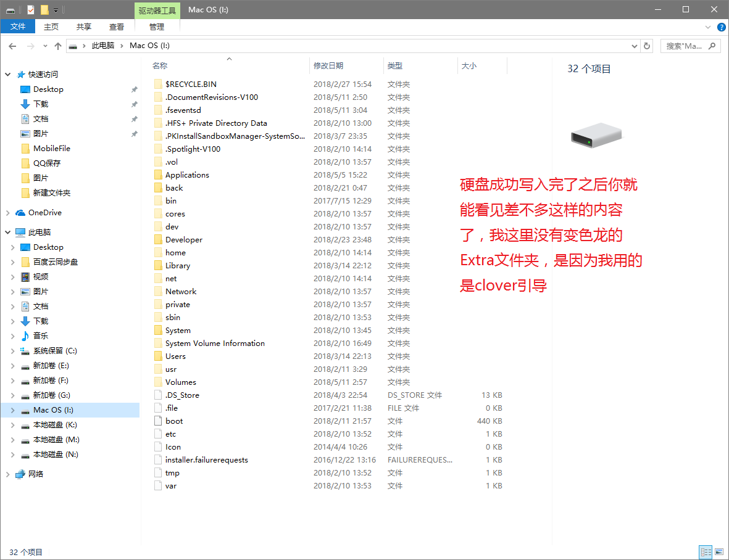
Task: Switch to the 查看 ribbon tab
Action: pos(116,27)
